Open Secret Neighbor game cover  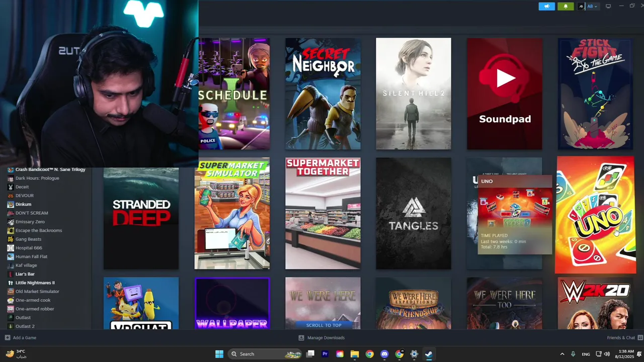pos(323,94)
